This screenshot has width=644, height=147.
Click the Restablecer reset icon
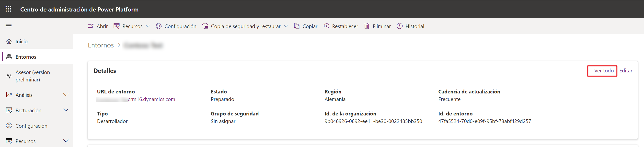[x=326, y=26]
